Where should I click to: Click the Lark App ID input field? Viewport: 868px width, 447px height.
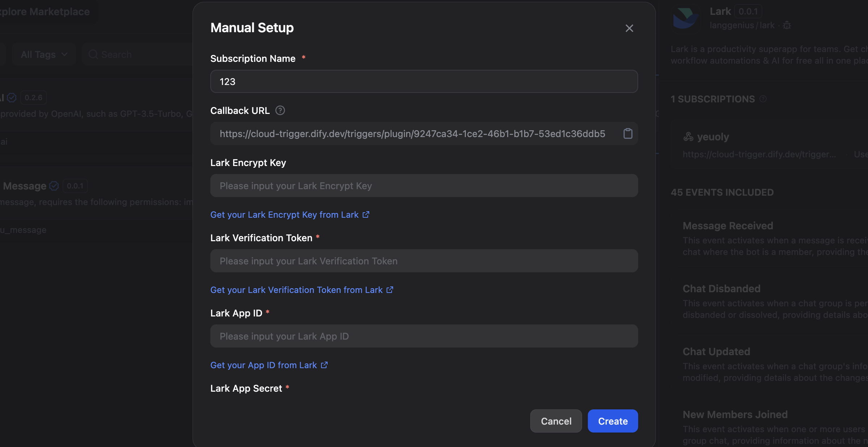[x=424, y=336]
